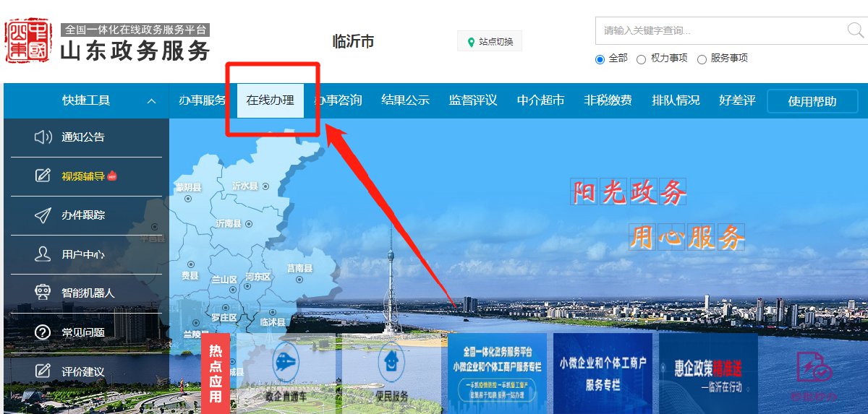Select 蒙阴县 on the map

[188, 187]
